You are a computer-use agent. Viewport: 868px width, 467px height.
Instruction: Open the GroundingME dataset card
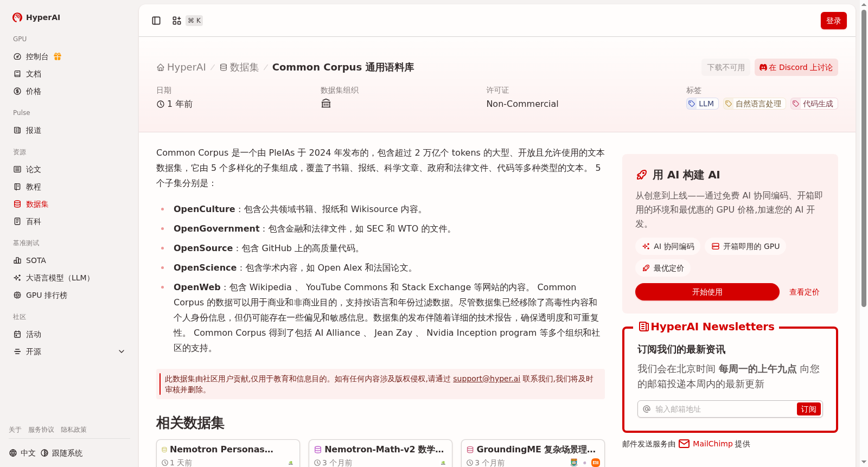pyautogui.click(x=533, y=453)
